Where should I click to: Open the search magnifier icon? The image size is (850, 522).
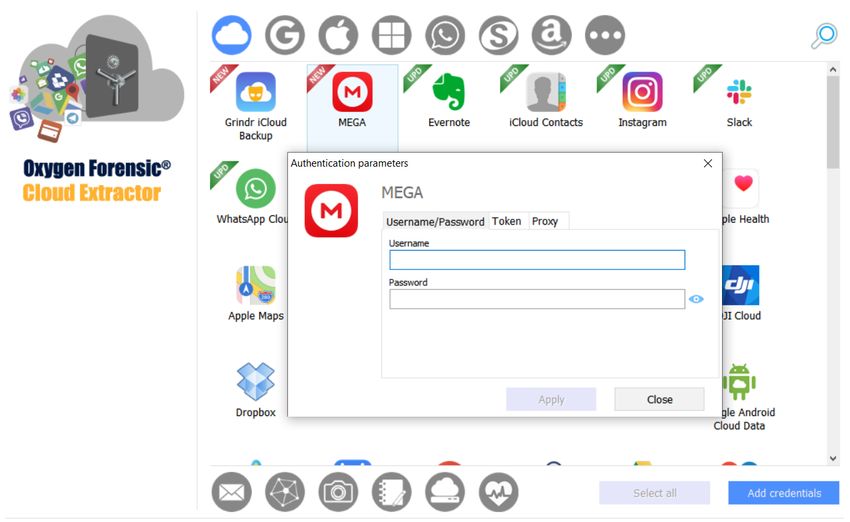tap(824, 36)
